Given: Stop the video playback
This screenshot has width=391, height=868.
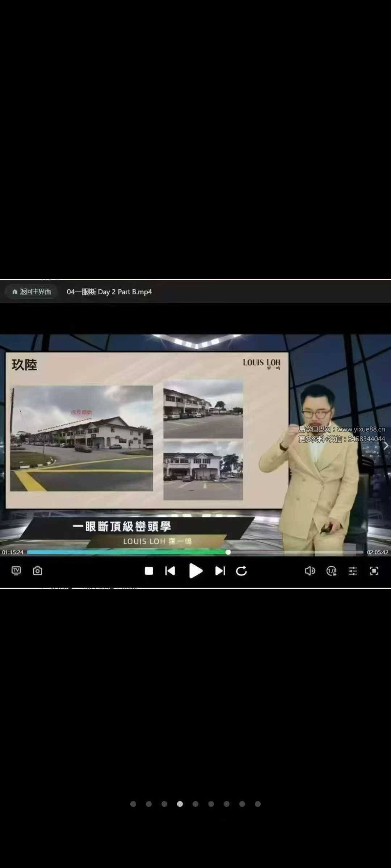Looking at the screenshot, I should coord(149,571).
